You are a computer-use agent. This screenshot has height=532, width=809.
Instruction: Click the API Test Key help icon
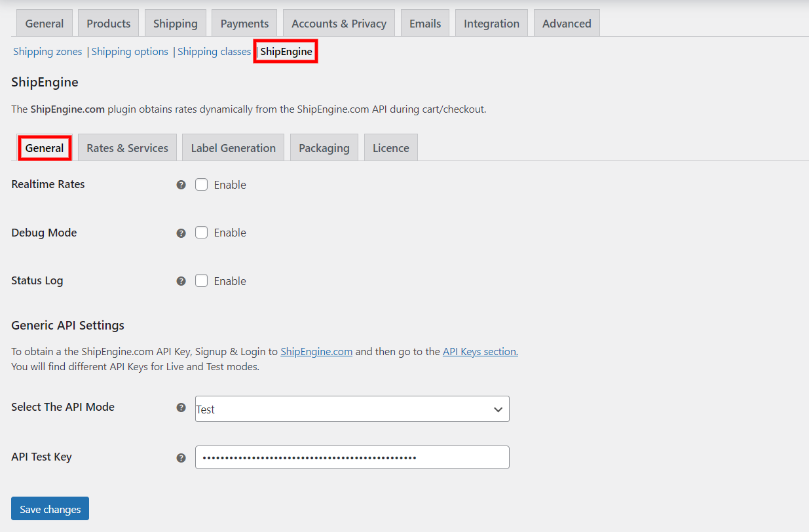point(181,458)
